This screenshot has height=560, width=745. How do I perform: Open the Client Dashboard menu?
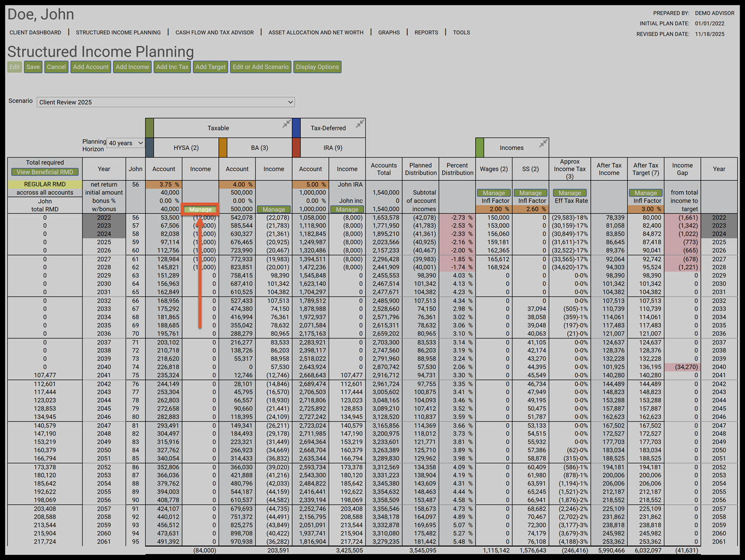pos(35,32)
